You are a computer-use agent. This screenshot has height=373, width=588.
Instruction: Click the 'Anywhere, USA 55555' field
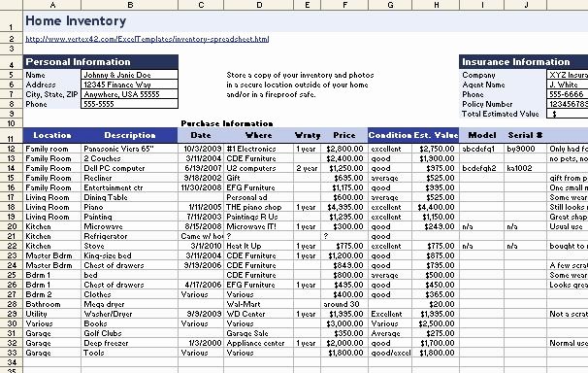129,94
